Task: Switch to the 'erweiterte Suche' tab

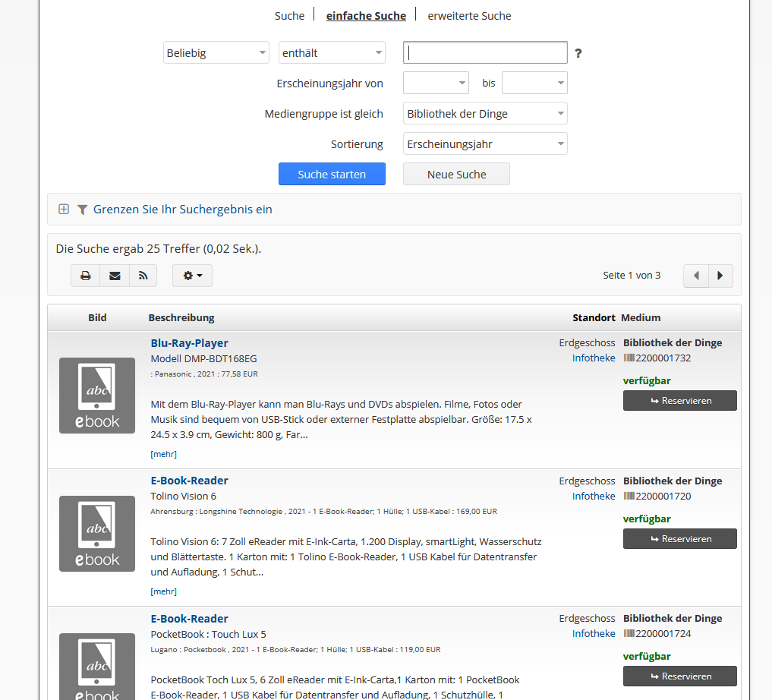Action: pyautogui.click(x=469, y=15)
